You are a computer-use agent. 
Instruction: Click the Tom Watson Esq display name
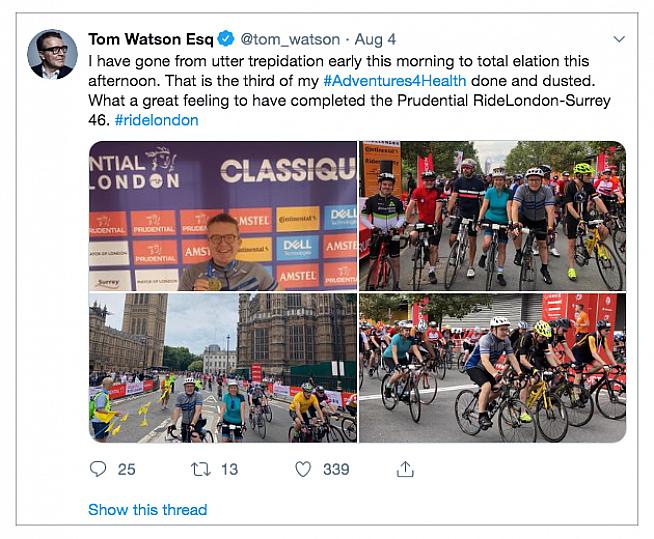(150, 39)
